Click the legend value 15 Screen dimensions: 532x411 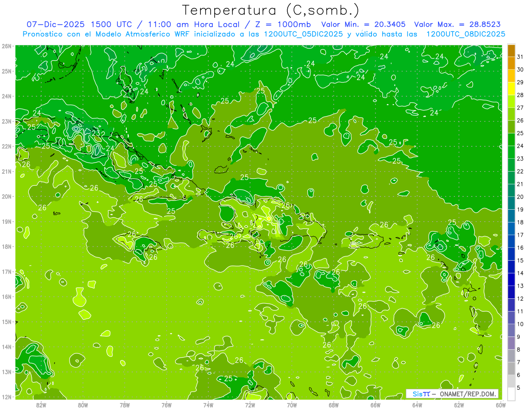click(520, 260)
